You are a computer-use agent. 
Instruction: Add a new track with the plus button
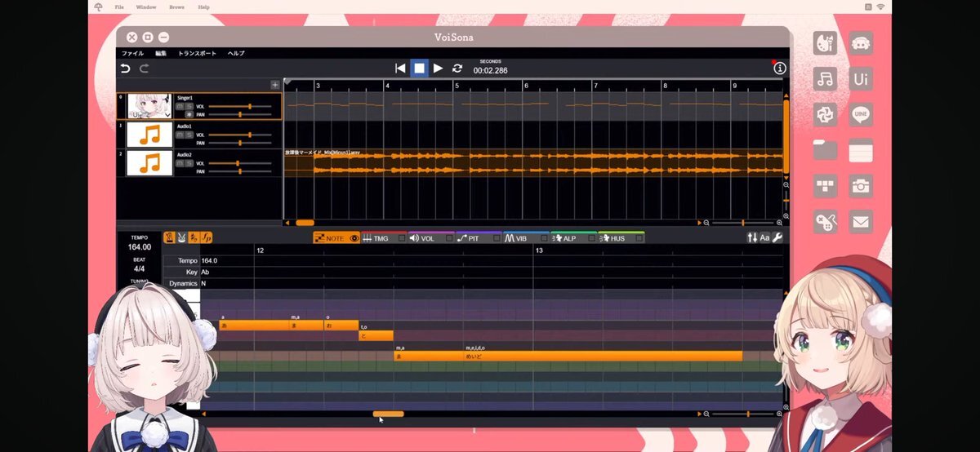[275, 85]
